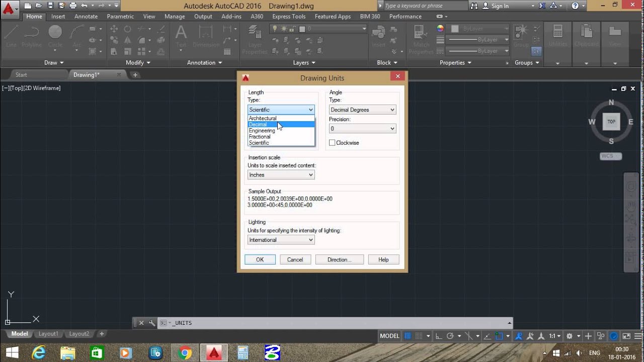Pick Engineering in the length type list
Image resolution: width=644 pixels, height=362 pixels.
tap(281, 130)
